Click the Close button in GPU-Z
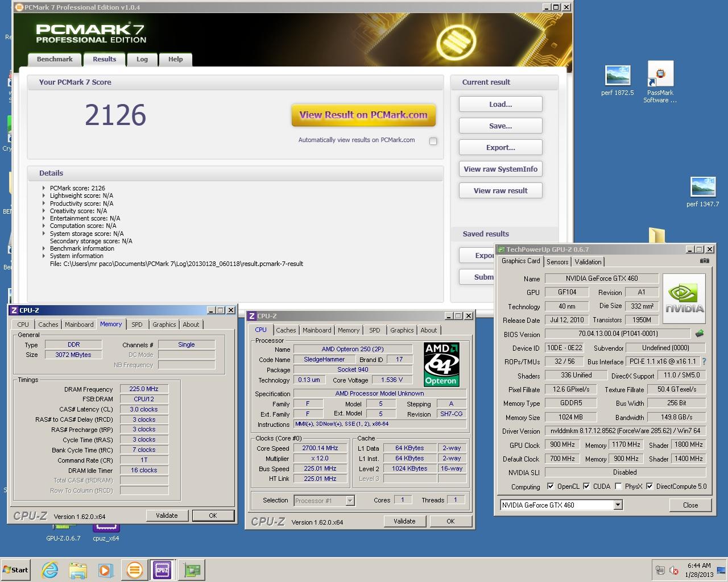 click(690, 505)
